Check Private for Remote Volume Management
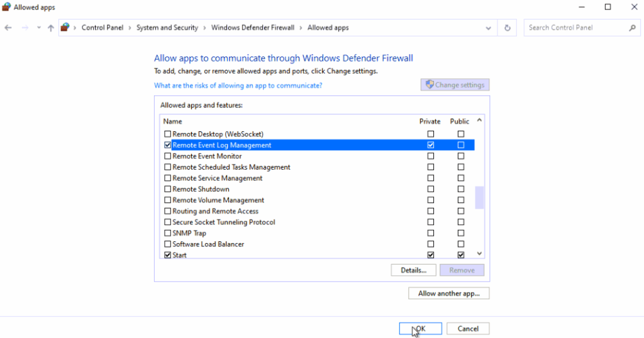Image resolution: width=644 pixels, height=338 pixels. [x=430, y=200]
